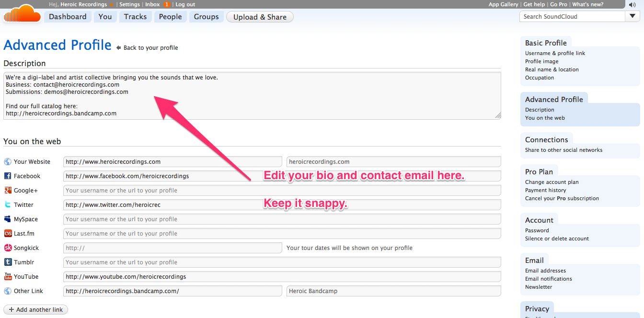Image resolution: width=644 pixels, height=318 pixels.
Task: Click the Songkick icon
Action: pyautogui.click(x=8, y=248)
